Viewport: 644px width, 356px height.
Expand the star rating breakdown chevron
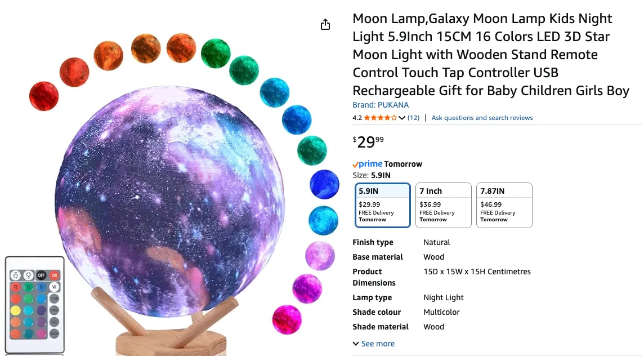(x=401, y=118)
